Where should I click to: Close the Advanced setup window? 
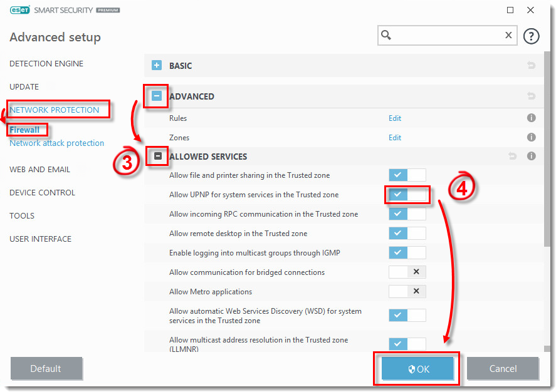(x=530, y=10)
